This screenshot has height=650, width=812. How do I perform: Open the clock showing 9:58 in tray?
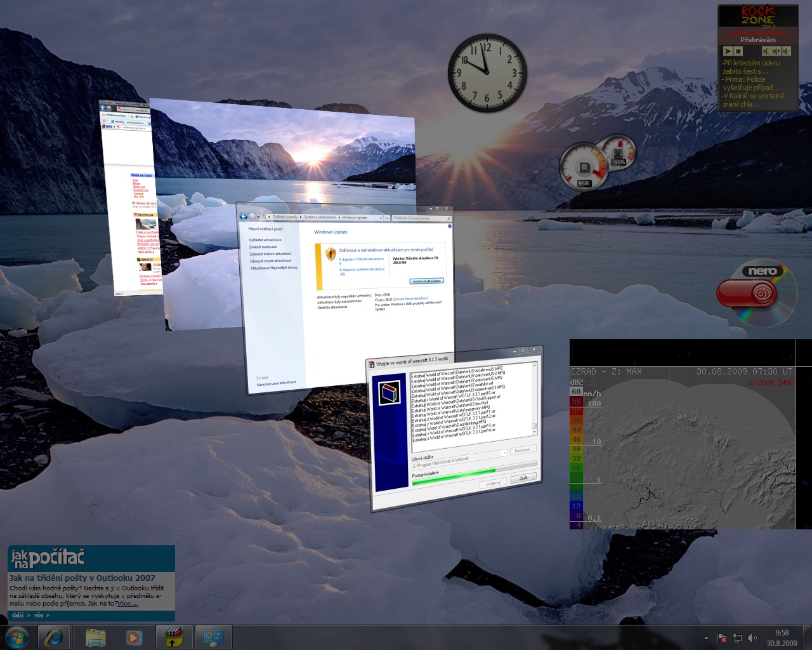[x=782, y=638]
